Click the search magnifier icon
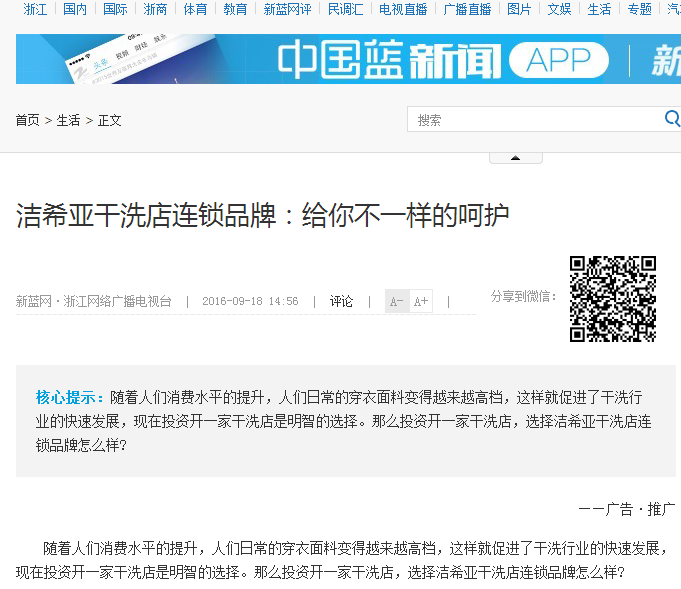The width and height of the screenshot is (681, 589). (672, 119)
